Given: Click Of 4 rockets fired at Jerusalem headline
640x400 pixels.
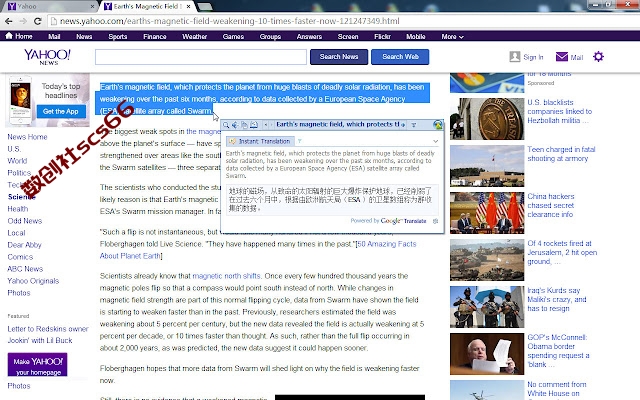Looking at the screenshot, I should pyautogui.click(x=562, y=252).
